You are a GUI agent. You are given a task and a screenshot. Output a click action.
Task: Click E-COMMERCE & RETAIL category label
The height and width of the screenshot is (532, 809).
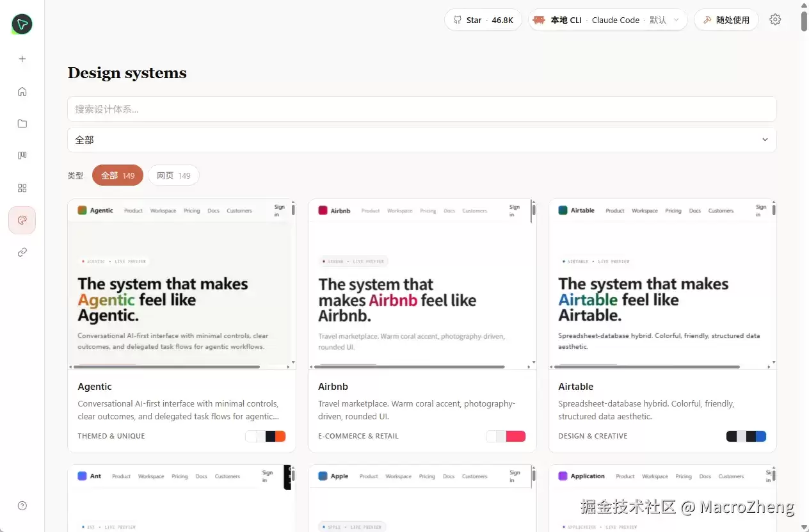click(x=358, y=436)
